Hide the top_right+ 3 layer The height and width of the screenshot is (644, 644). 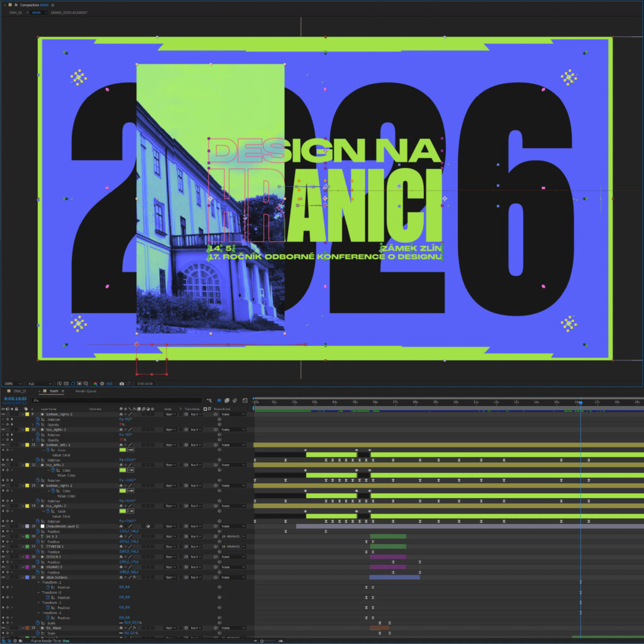[x=3, y=429]
